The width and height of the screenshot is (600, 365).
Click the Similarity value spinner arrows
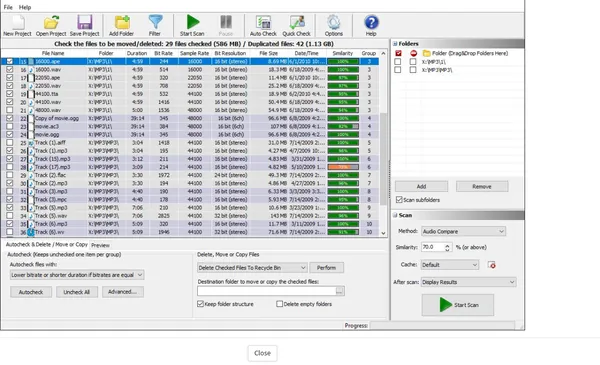(x=447, y=248)
